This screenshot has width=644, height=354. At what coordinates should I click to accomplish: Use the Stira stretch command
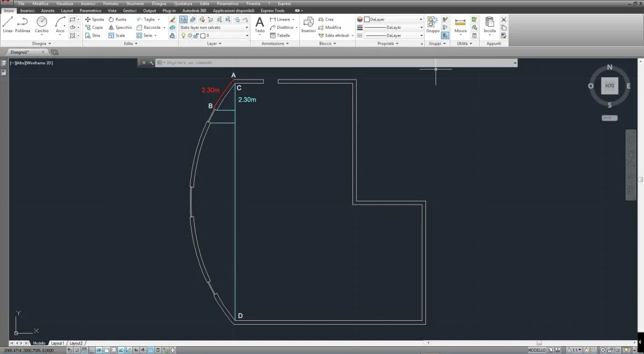[x=93, y=36]
